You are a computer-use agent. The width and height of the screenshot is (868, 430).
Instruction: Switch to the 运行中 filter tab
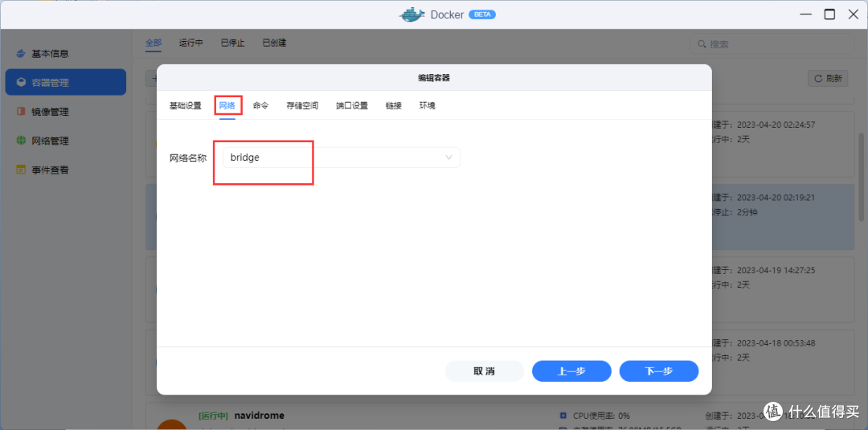191,43
